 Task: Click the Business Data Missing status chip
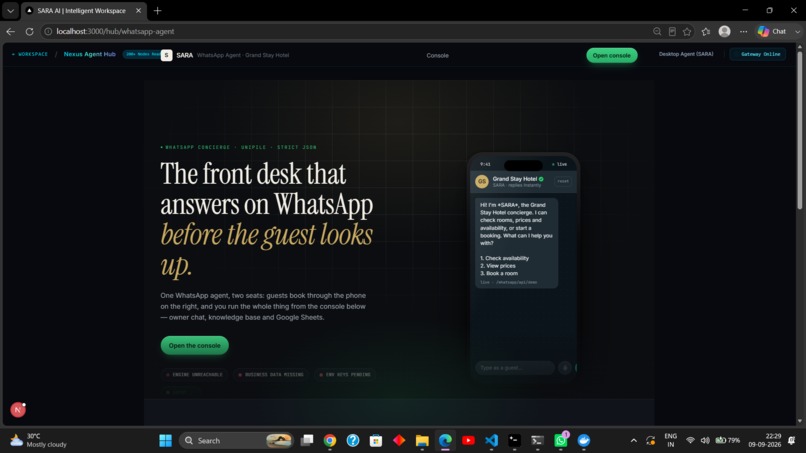[x=270, y=374]
